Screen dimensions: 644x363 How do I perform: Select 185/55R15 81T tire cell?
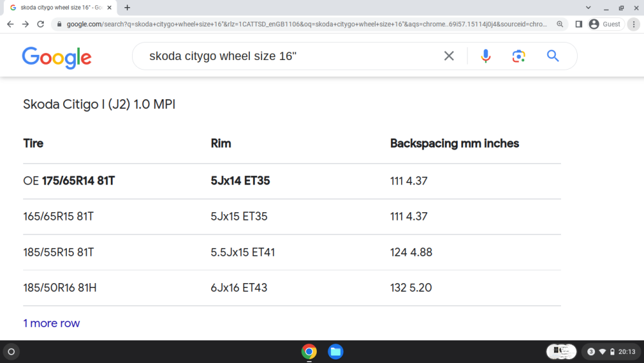[59, 252]
